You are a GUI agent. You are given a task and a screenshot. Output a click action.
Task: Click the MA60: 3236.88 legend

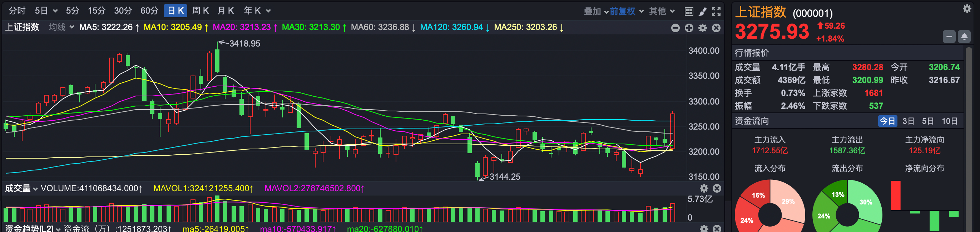(383, 27)
